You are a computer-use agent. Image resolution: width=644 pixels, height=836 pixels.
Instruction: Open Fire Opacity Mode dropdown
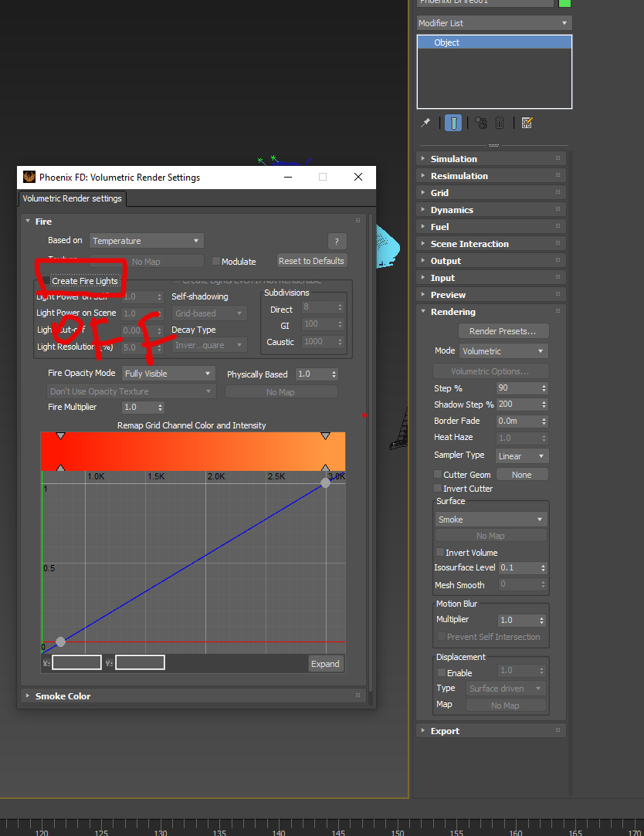point(168,374)
